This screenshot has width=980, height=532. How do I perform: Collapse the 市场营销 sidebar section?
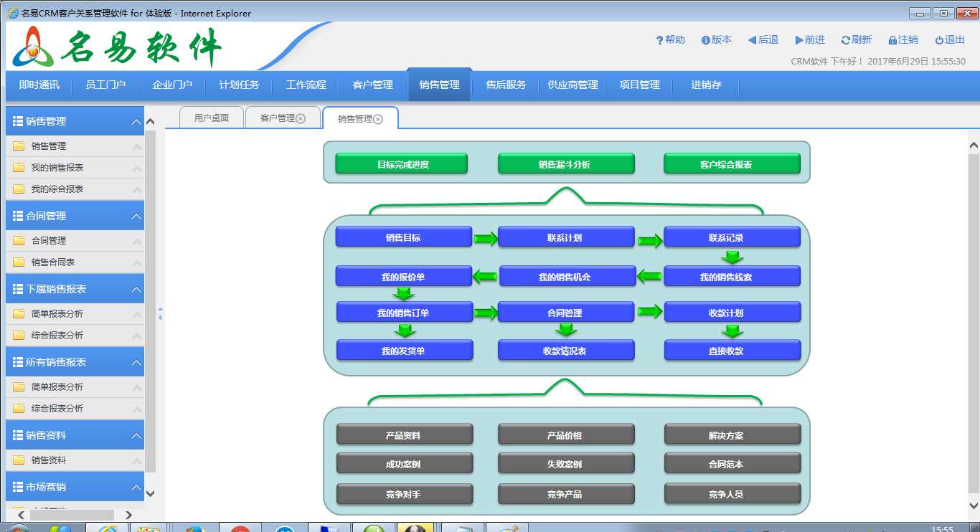coord(136,487)
